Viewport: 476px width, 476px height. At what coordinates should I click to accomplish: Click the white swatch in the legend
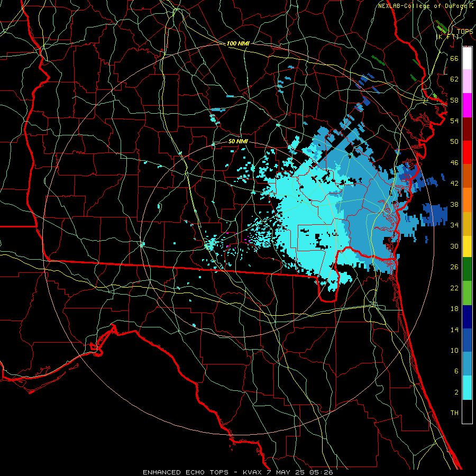coord(467,58)
